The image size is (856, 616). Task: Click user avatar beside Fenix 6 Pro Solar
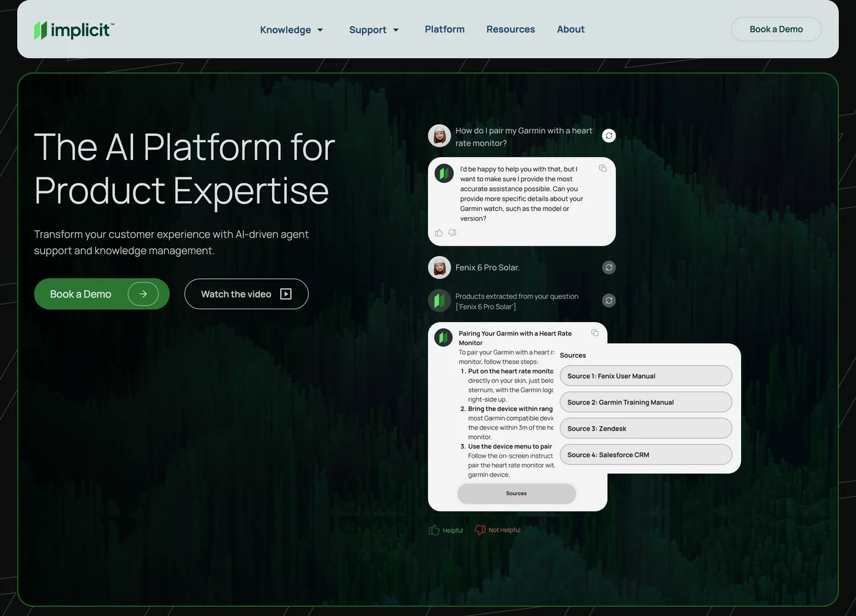[439, 268]
